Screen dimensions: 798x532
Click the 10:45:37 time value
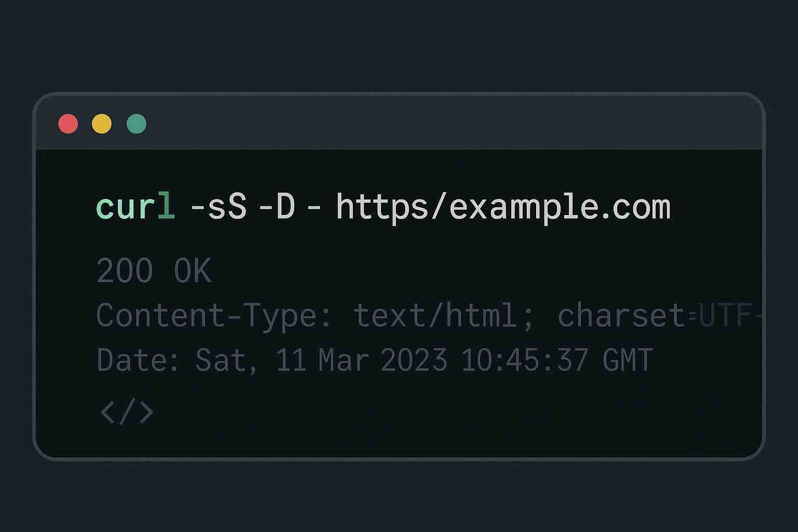525,360
